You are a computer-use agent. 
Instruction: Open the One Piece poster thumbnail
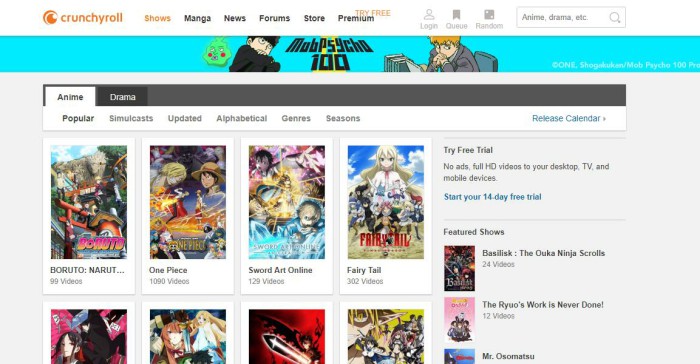coord(188,202)
